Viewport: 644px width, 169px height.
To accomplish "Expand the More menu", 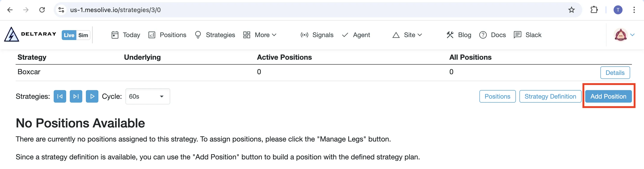I will pos(260,35).
